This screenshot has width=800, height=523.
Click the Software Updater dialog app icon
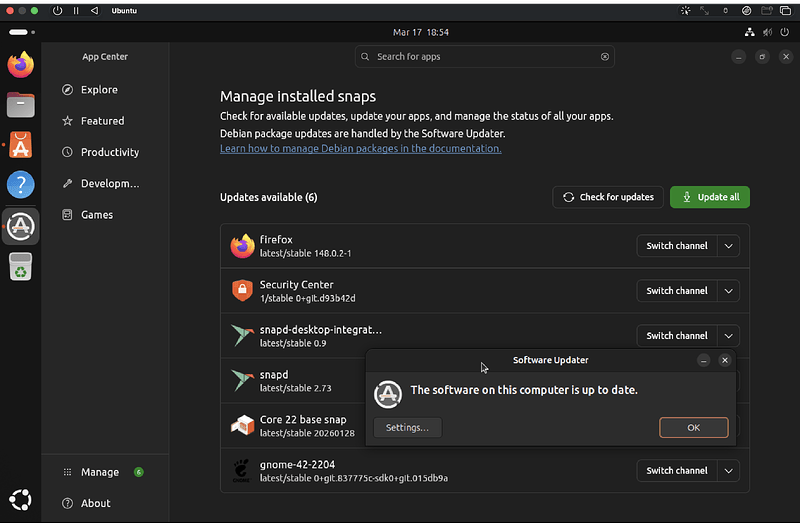pos(388,394)
